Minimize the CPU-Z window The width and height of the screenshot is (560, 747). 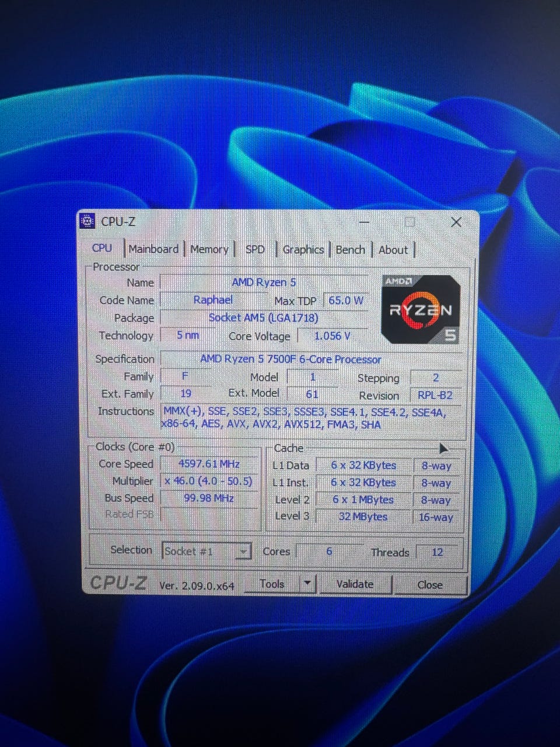tap(364, 222)
